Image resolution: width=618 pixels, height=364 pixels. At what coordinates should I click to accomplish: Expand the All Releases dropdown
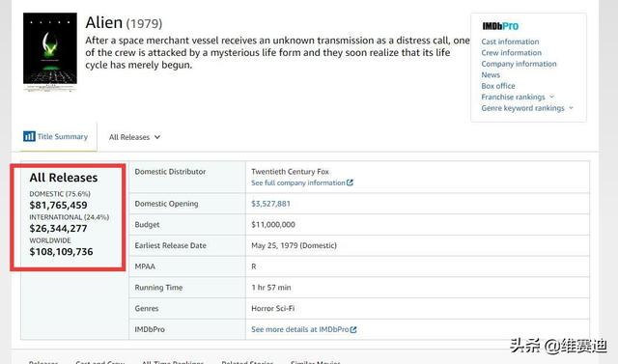point(134,137)
